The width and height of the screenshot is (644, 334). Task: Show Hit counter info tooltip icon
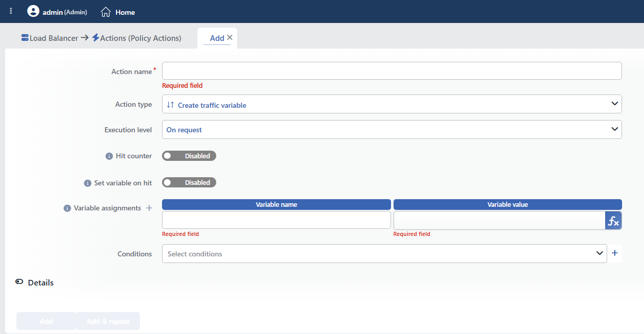109,156
